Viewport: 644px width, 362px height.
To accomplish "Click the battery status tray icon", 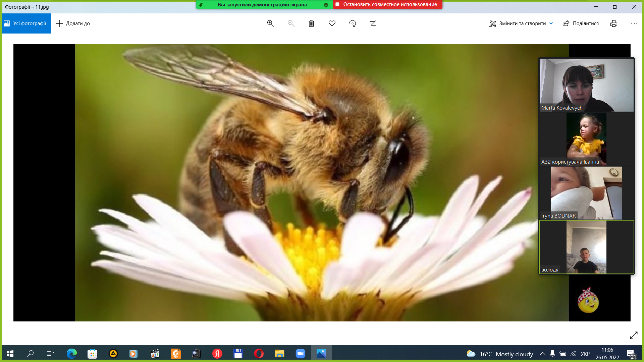I will [x=563, y=354].
